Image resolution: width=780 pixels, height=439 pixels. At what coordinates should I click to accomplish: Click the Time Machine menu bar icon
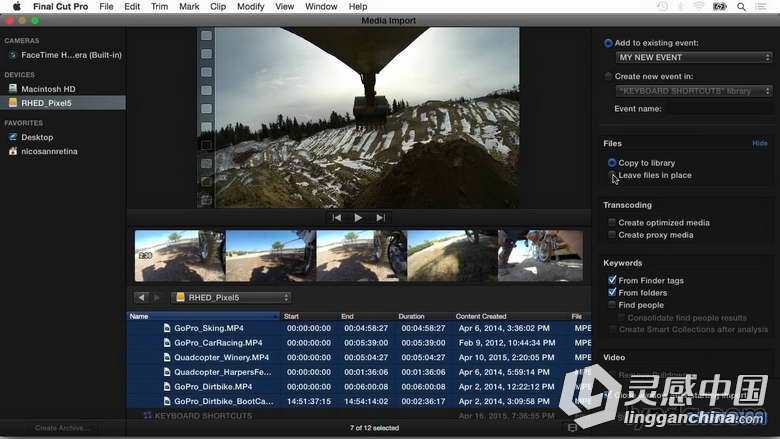tap(662, 6)
